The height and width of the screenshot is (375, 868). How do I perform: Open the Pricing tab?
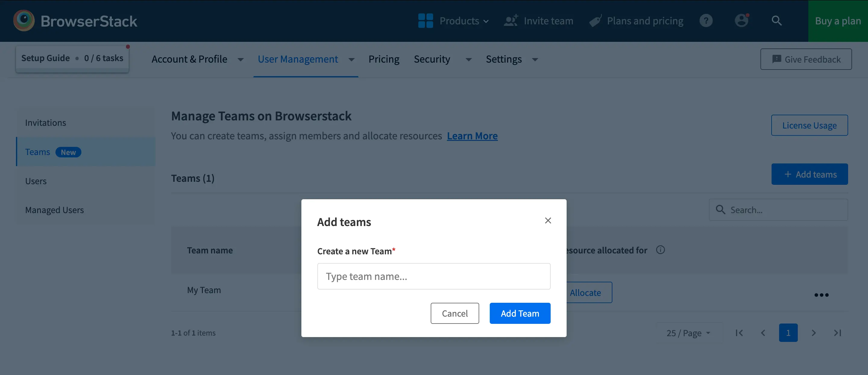384,59
